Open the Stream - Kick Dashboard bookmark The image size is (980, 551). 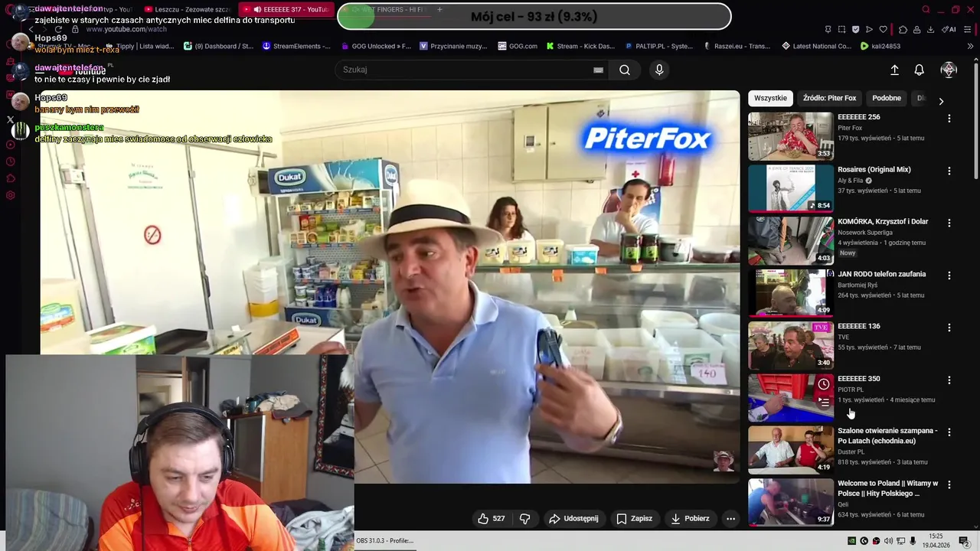(580, 46)
